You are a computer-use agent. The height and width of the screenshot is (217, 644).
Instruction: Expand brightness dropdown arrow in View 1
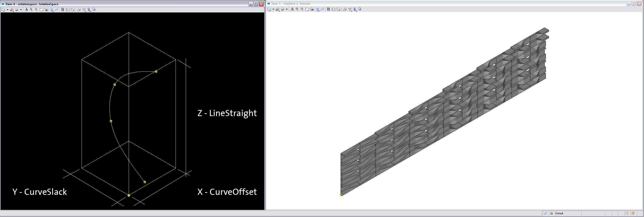pyautogui.click(x=287, y=9)
